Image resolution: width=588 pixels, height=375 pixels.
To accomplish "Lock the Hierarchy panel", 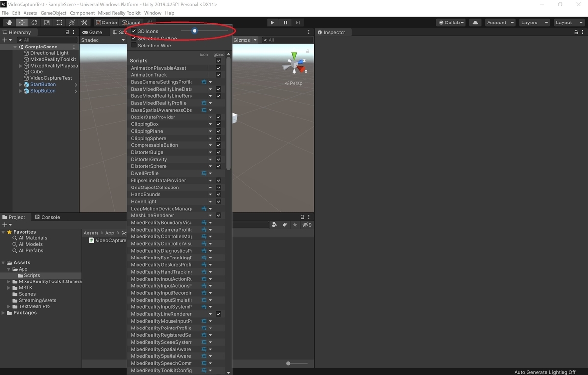I will coord(68,32).
